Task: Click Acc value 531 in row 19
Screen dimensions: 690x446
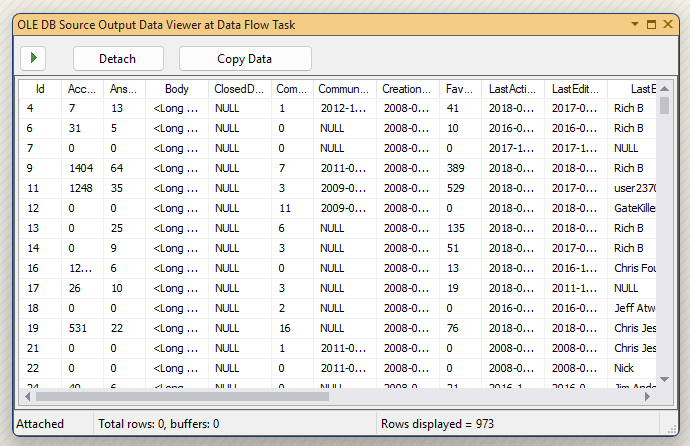Action: tap(82, 328)
